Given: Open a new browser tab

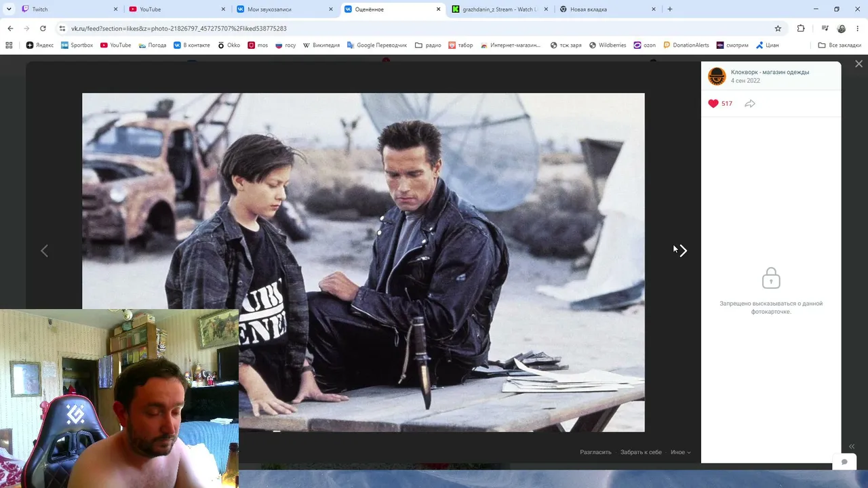Looking at the screenshot, I should (670, 9).
